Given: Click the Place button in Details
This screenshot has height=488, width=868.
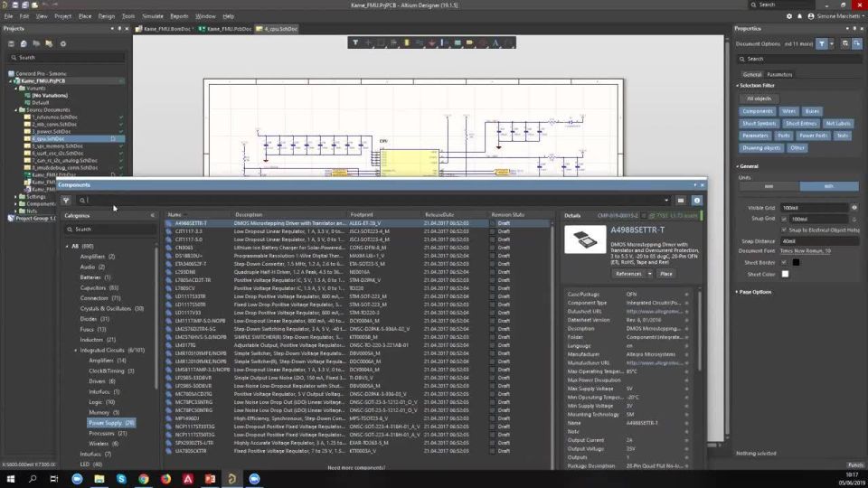Looking at the screenshot, I should tap(666, 274).
